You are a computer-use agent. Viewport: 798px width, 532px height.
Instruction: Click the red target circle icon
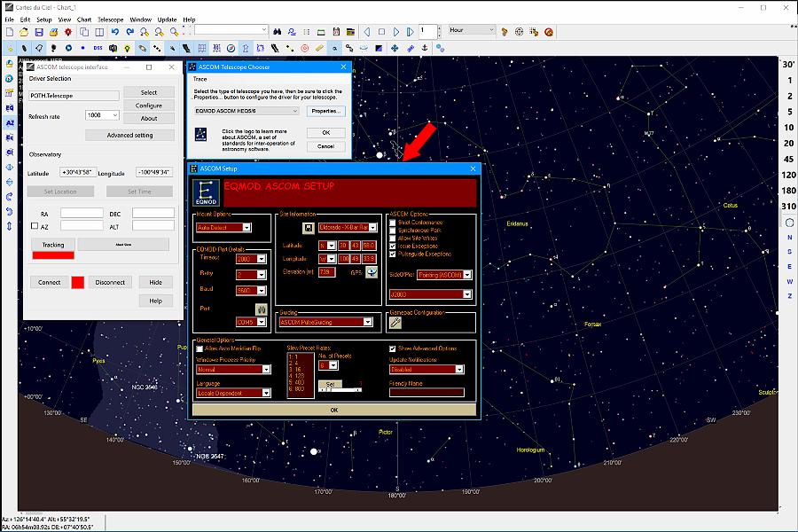click(305, 49)
